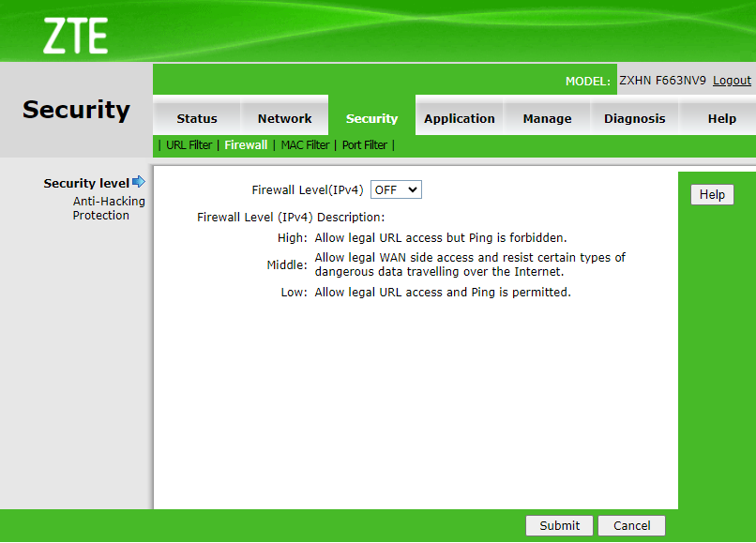Go to MAC Filter submenu
The height and width of the screenshot is (543, 756).
click(x=305, y=145)
